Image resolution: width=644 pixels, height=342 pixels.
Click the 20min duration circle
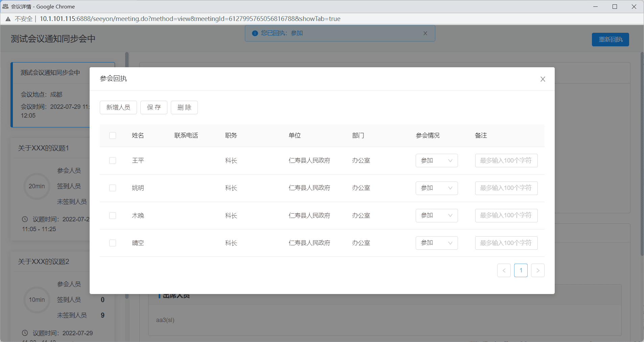coord(37,186)
